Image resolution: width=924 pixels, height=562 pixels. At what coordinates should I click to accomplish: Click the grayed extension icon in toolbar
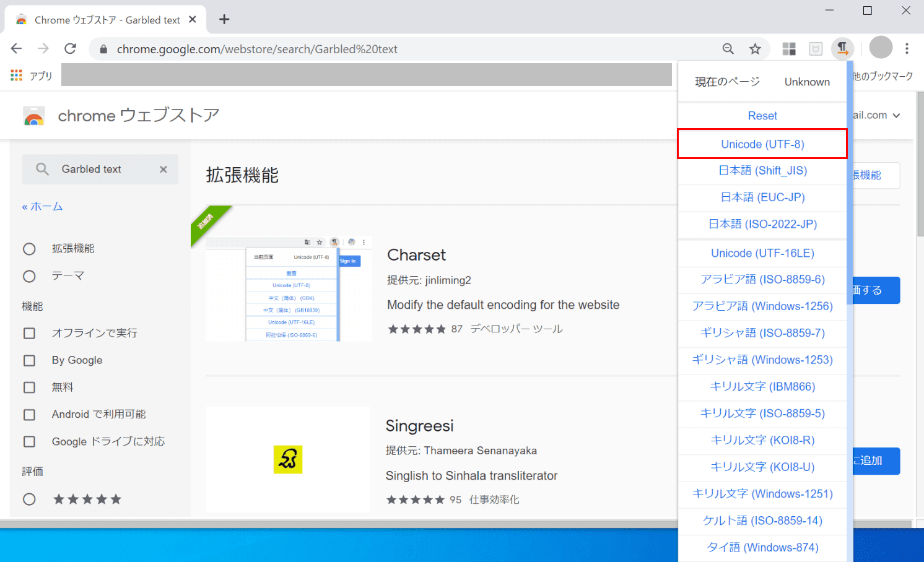tap(816, 49)
